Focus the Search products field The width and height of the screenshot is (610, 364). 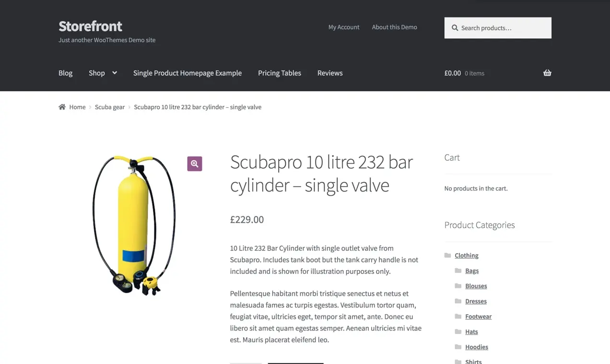pos(498,28)
